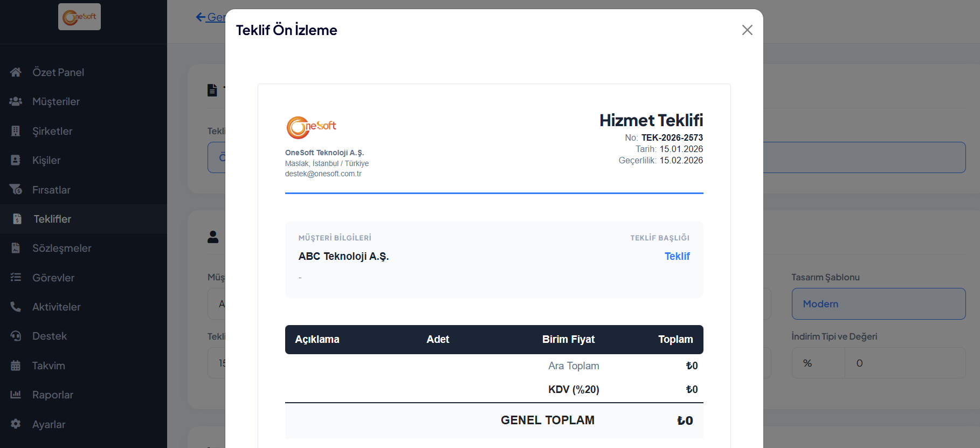The image size is (980, 448).
Task: Click the Kişiler contact card icon
Action: pyautogui.click(x=16, y=160)
